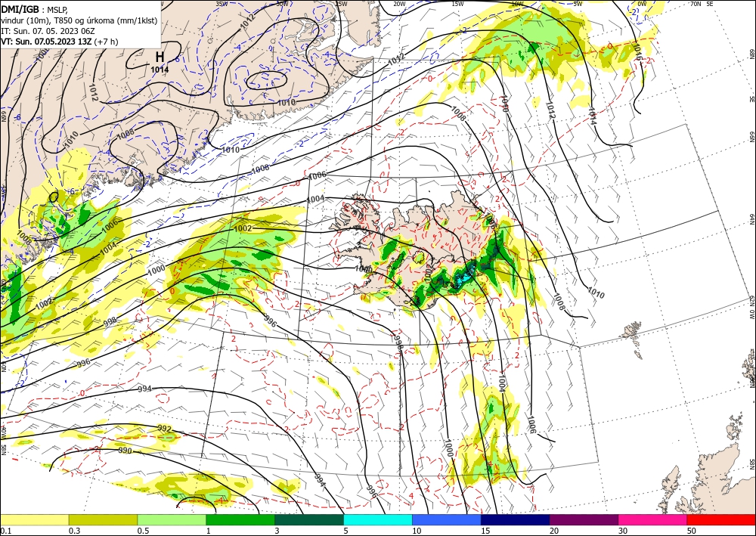Screen dimensions: 756x536
Task: Pick the blue 10–15 legend swatch
Action: [447, 519]
